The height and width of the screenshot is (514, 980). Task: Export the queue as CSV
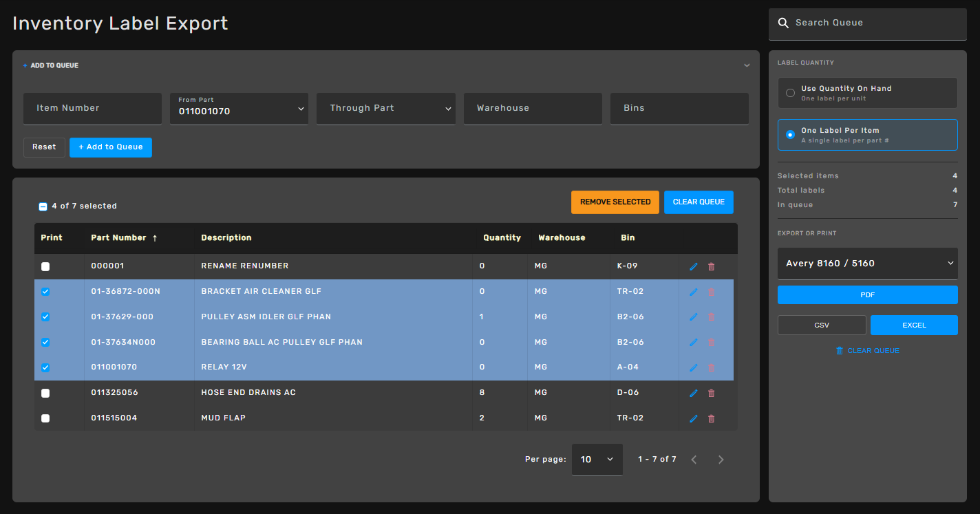click(x=822, y=325)
